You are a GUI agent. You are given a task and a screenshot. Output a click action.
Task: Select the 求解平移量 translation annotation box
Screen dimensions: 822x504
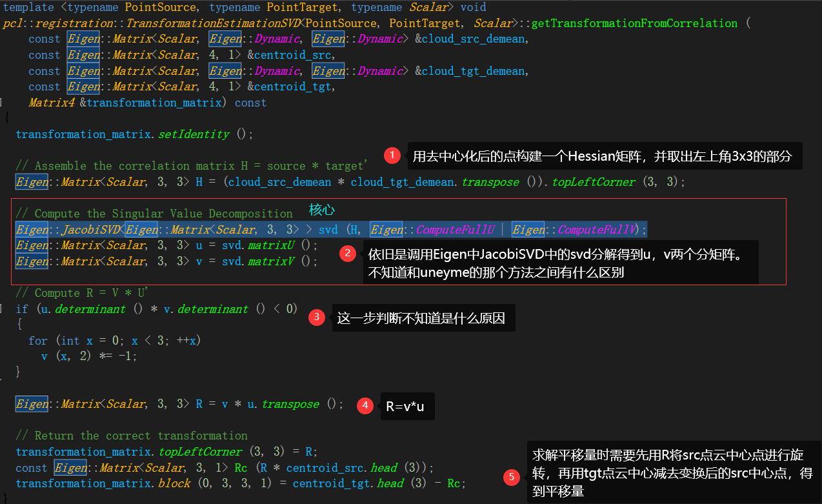point(671,473)
